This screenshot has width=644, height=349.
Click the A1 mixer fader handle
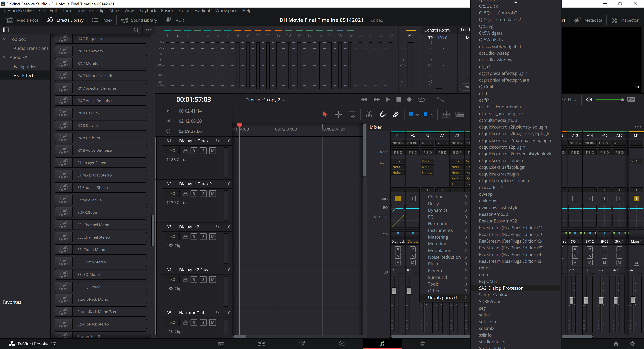(394, 291)
